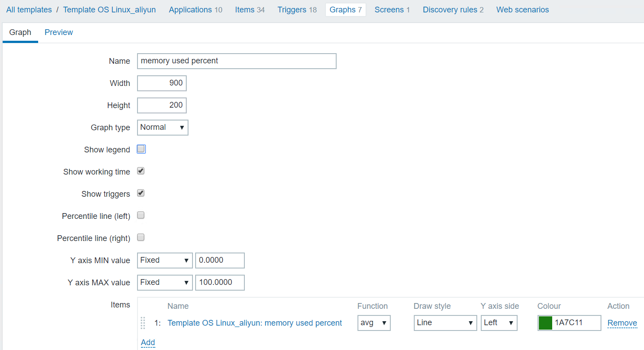Edit the Y axis MAX value 100.0000
The width and height of the screenshot is (644, 350).
(220, 283)
